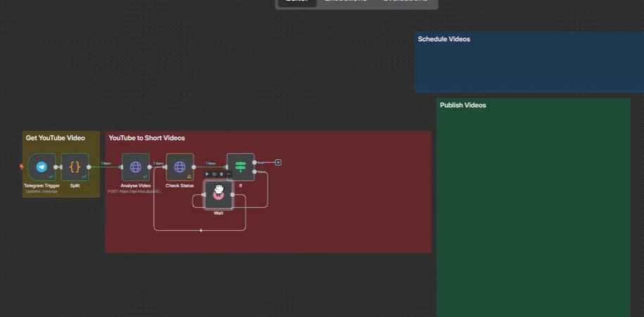Click the If node's false output connector
644x317 pixels.
click(x=255, y=172)
